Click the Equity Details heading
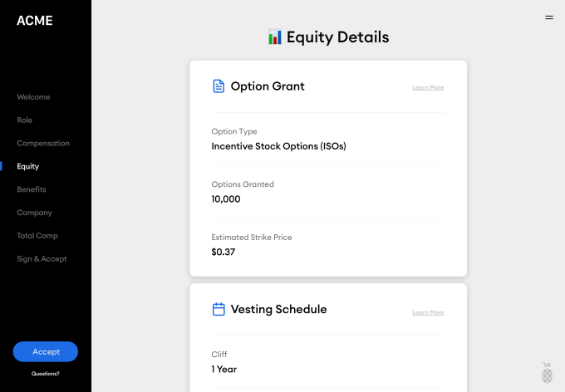The image size is (565, 392). tap(337, 37)
